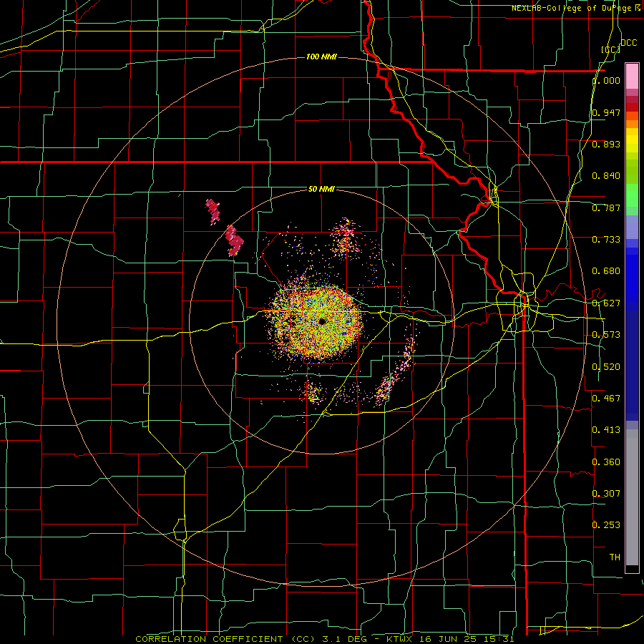Click the 100 NMI range ring label

click(321, 57)
